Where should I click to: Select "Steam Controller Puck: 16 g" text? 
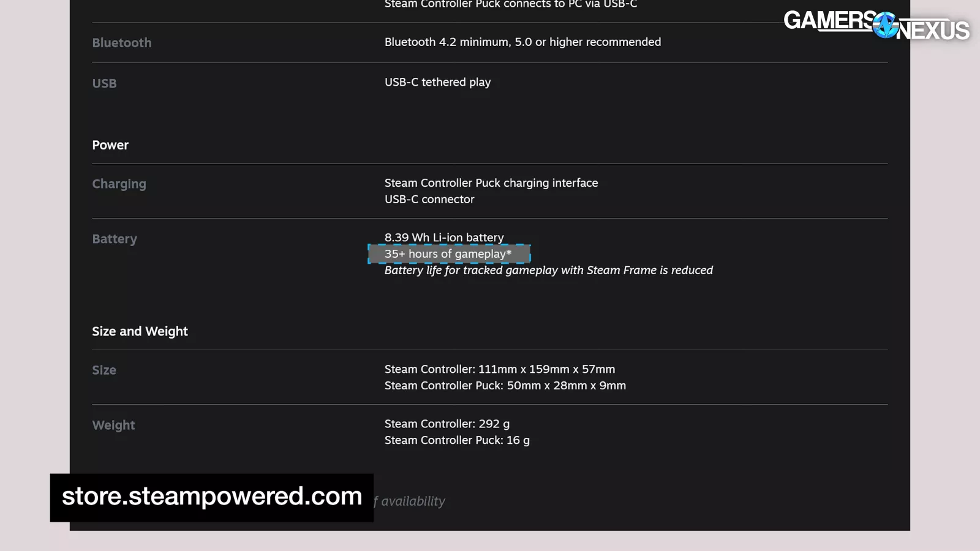point(457,441)
